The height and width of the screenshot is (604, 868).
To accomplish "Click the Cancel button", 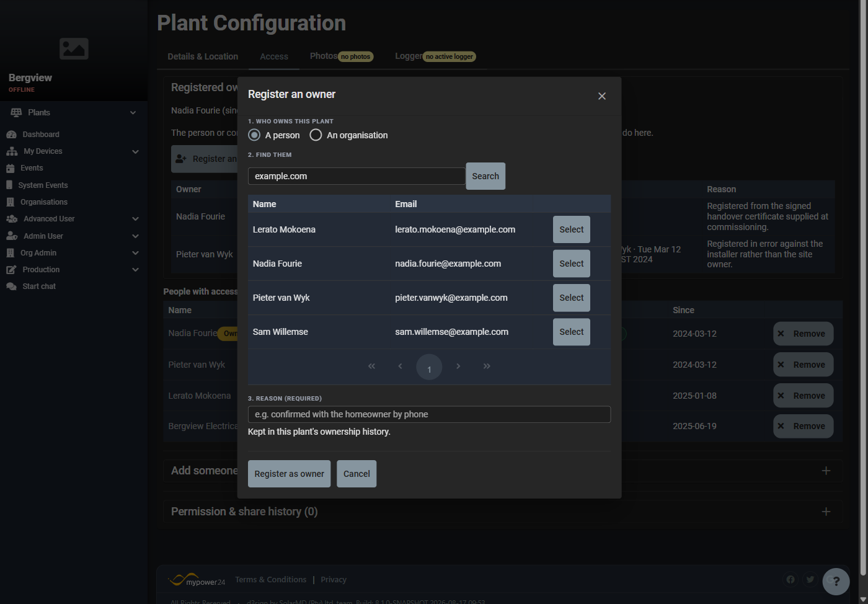I will click(356, 474).
